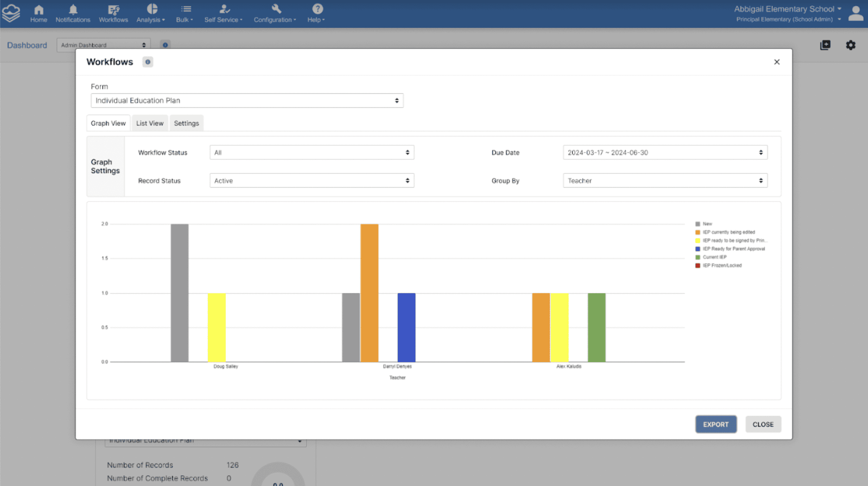868x486 pixels.
Task: Open the Admin Dashboard selector
Action: pos(103,45)
